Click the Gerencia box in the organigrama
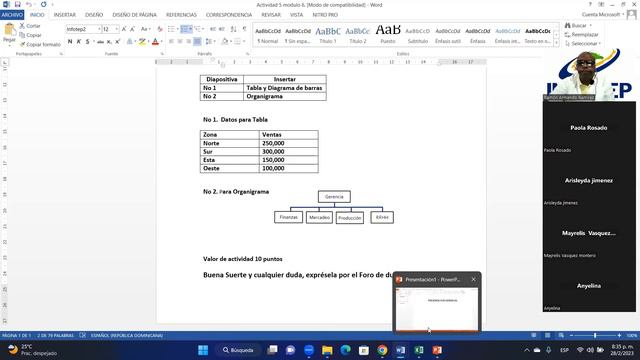 click(334, 197)
